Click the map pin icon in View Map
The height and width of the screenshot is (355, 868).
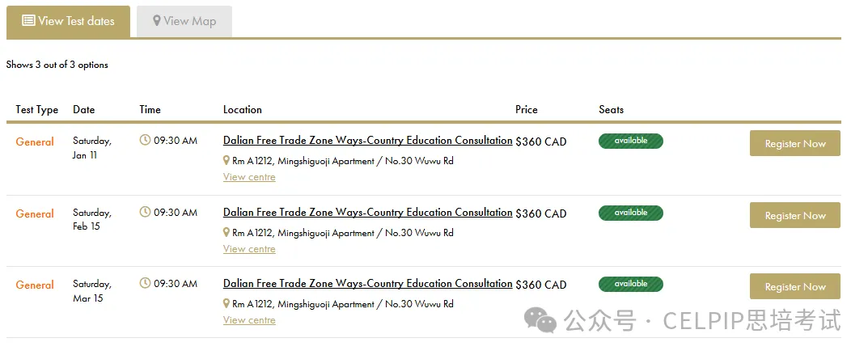coord(157,21)
